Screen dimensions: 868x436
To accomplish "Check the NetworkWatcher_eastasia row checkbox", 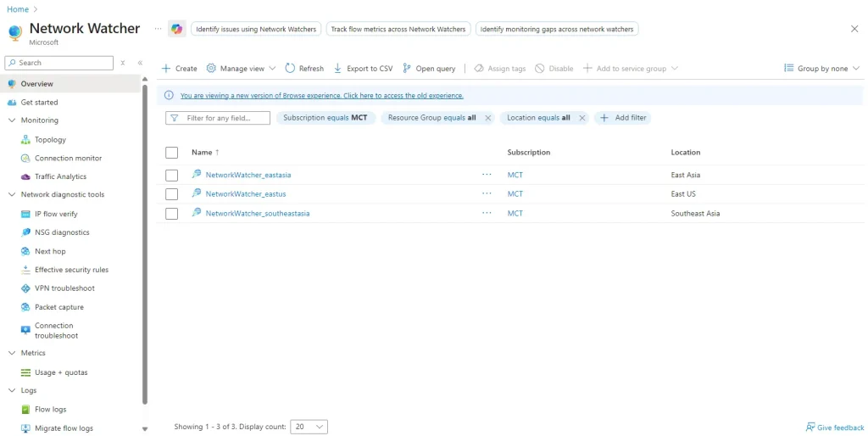I will tap(172, 176).
